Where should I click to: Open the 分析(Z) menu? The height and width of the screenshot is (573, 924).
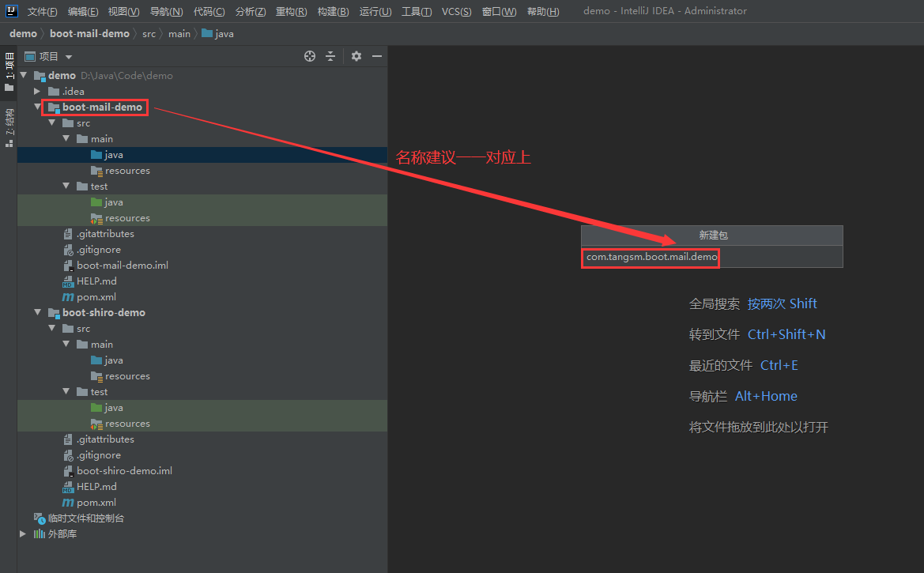tap(250, 11)
